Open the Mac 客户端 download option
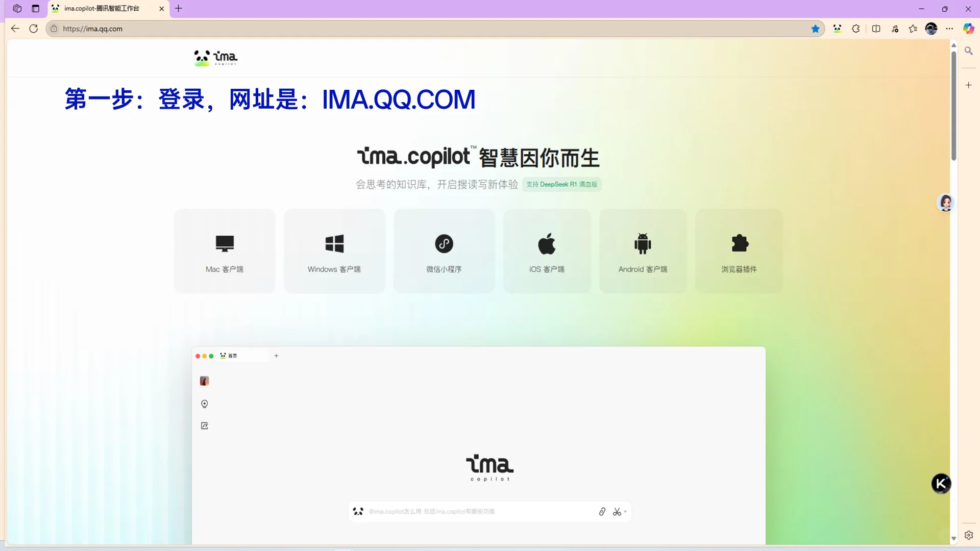Viewport: 980px width, 551px height. pyautogui.click(x=224, y=251)
